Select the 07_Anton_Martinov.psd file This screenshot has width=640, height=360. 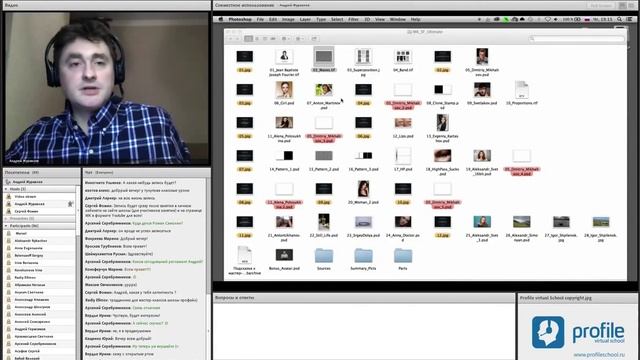click(x=324, y=96)
